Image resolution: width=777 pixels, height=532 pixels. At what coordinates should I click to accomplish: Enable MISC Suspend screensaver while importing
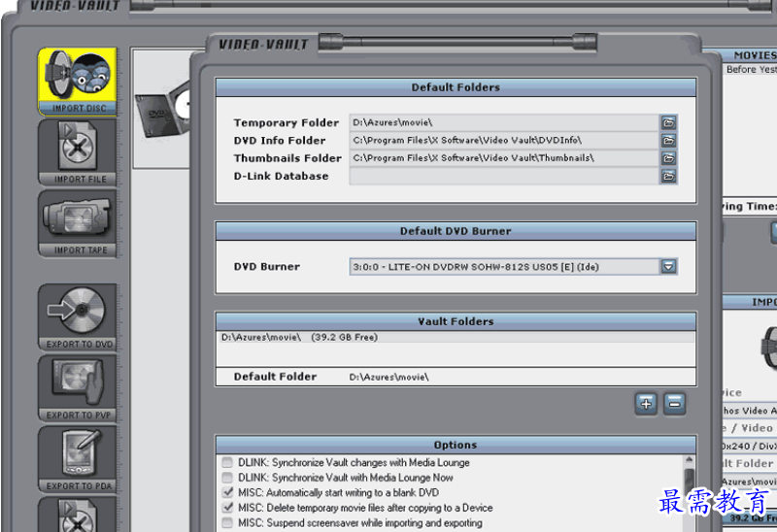pyautogui.click(x=227, y=522)
